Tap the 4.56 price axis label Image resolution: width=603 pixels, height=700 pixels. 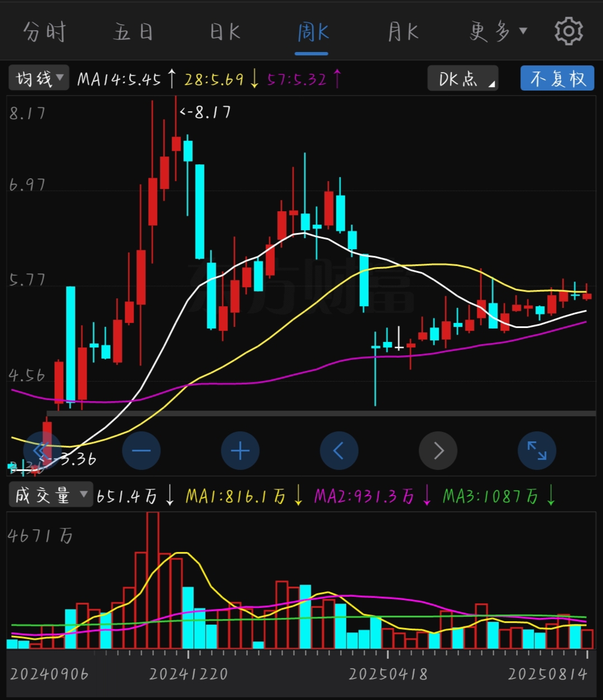(27, 375)
